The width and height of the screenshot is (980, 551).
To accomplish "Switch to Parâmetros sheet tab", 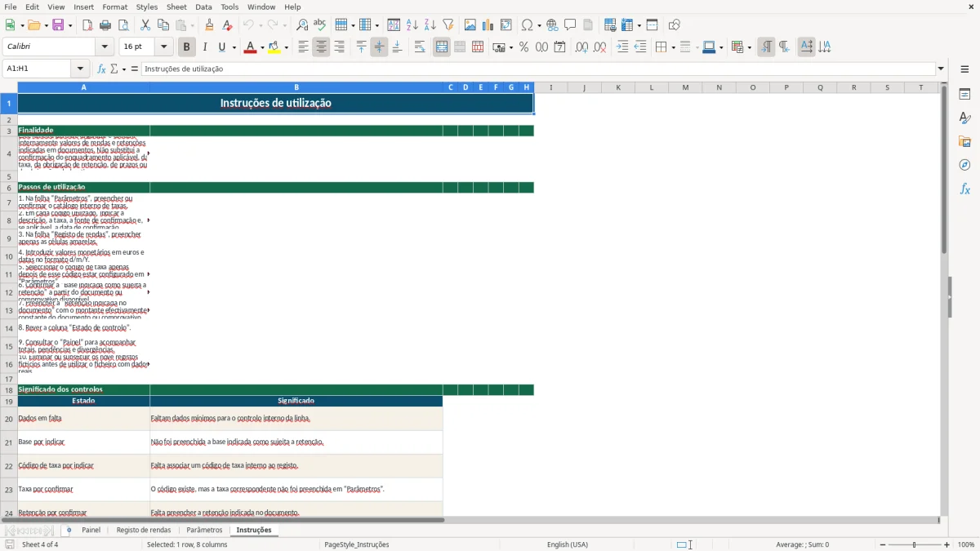I will (x=204, y=530).
